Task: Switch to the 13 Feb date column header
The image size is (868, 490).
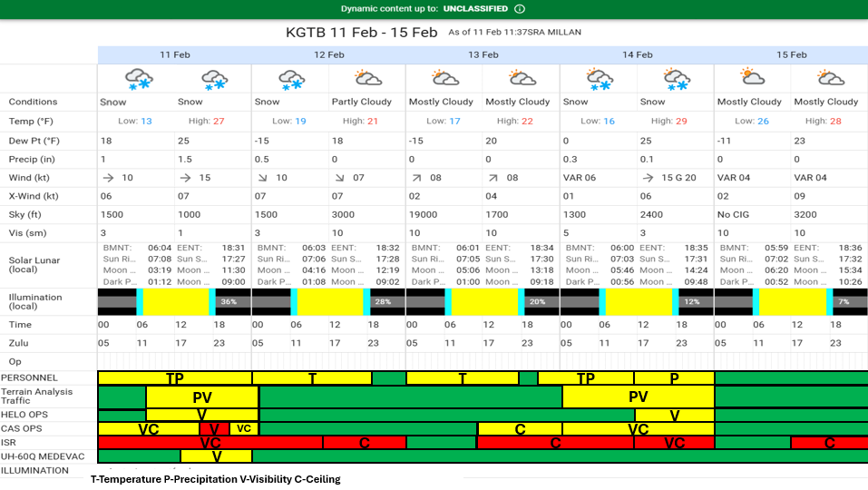Action: (x=483, y=54)
